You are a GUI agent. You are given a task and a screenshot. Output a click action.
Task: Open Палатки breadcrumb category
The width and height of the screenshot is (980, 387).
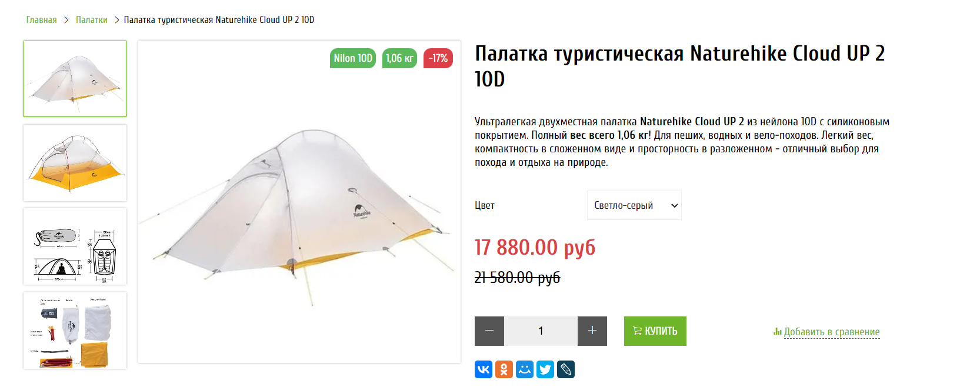point(92,20)
